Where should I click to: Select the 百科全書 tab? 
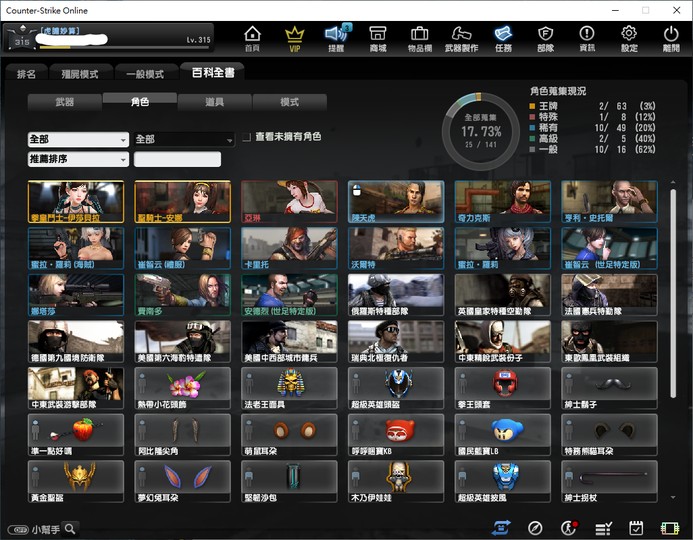coord(213,72)
